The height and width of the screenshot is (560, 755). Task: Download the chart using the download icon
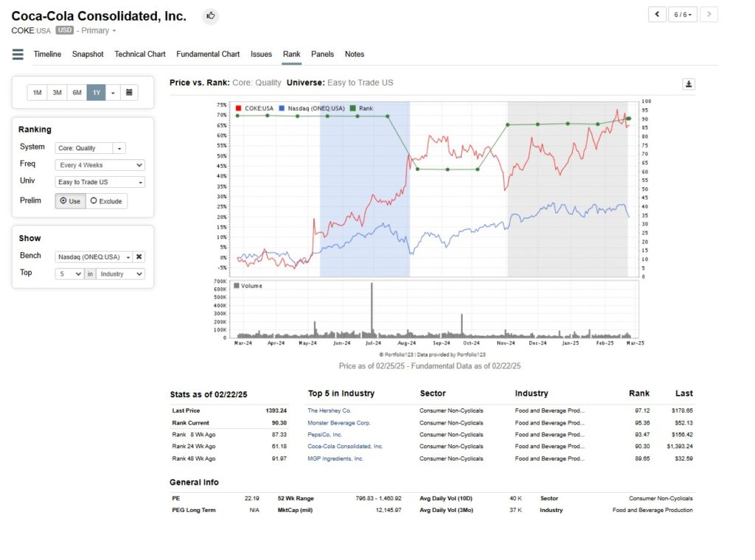689,84
